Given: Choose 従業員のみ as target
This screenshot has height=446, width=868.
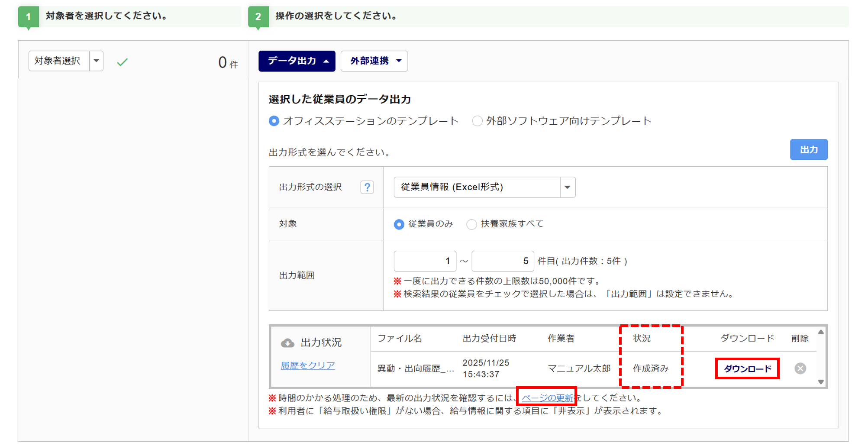Looking at the screenshot, I should coord(399,224).
